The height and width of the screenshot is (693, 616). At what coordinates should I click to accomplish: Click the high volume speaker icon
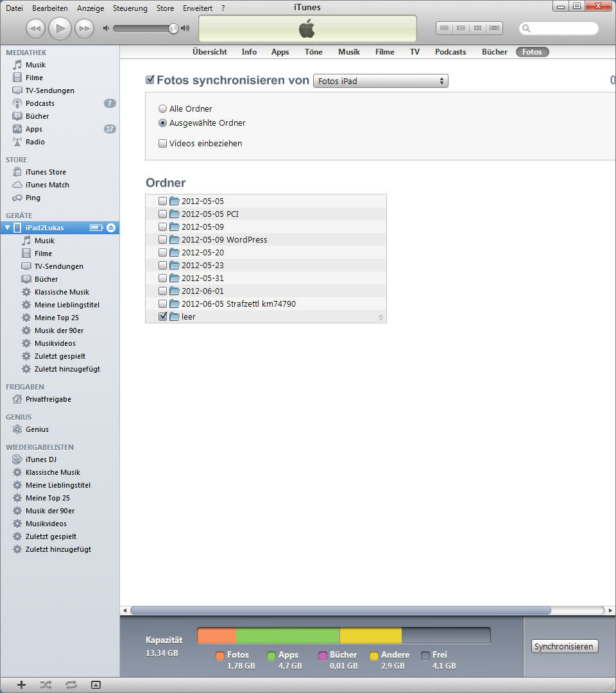click(x=185, y=28)
